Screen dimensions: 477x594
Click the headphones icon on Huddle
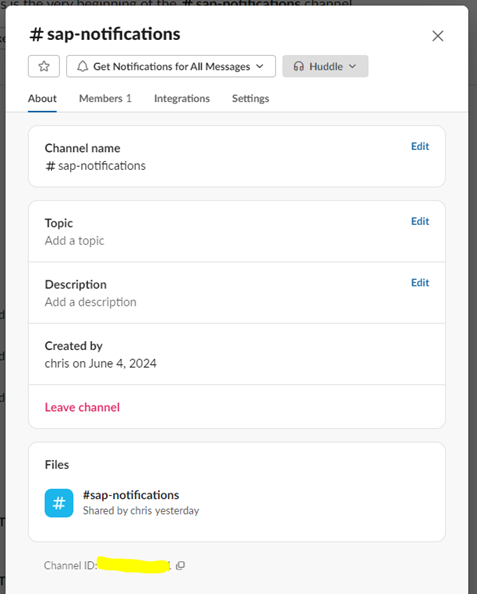click(x=299, y=66)
